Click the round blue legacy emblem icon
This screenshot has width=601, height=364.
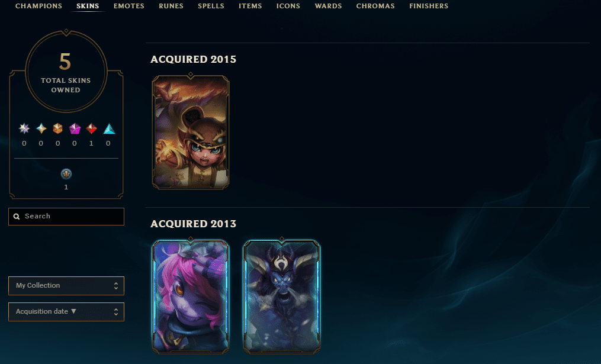(x=66, y=174)
